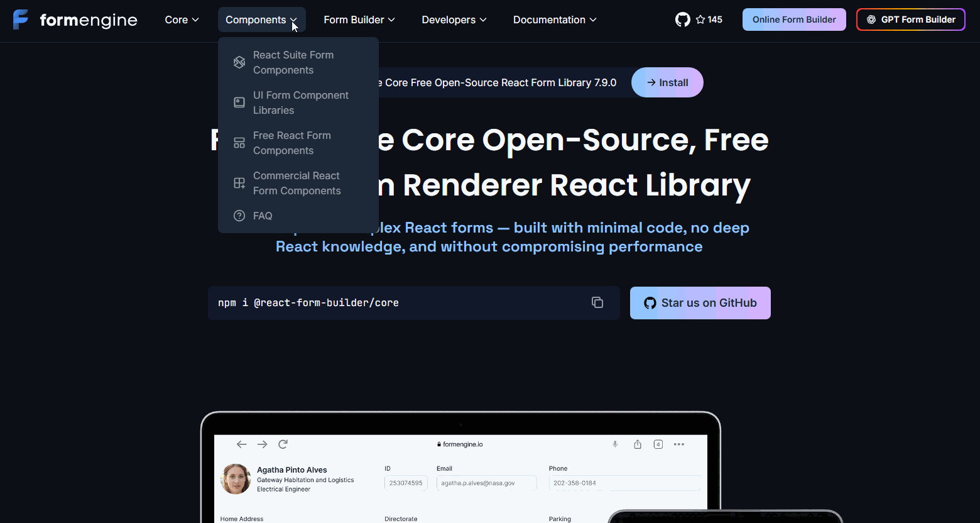Open the GPT Form Builder button
This screenshot has width=980, height=523.
coord(910,19)
